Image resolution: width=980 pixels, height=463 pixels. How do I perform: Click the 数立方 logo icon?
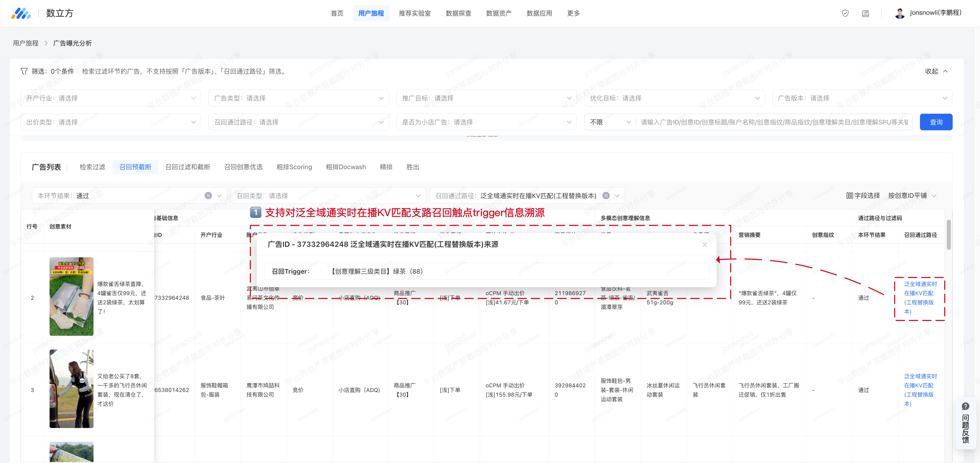pos(21,13)
